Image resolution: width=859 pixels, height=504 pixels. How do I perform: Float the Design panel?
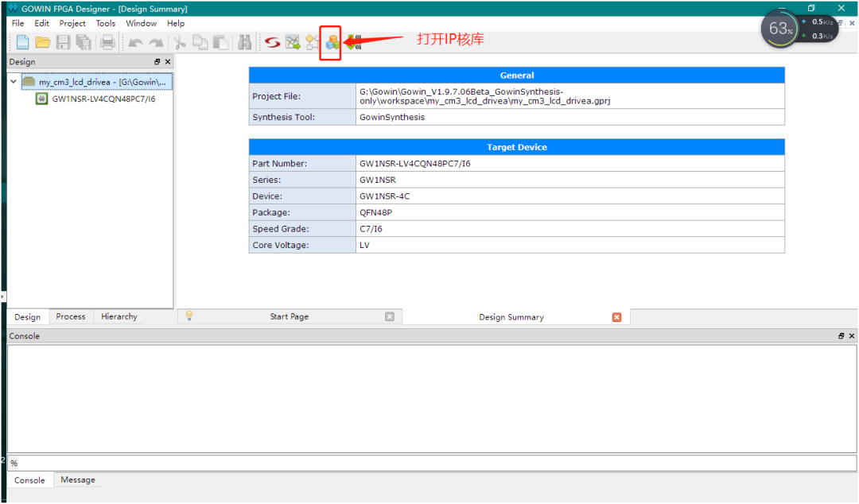point(157,62)
